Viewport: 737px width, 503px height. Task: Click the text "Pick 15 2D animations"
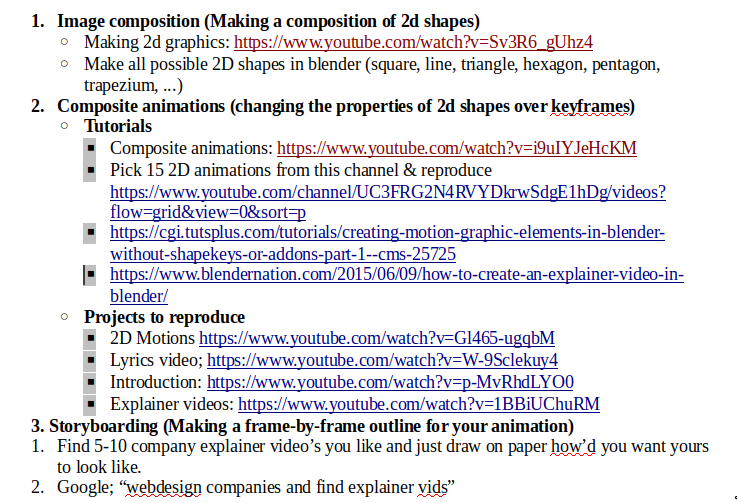(x=190, y=170)
